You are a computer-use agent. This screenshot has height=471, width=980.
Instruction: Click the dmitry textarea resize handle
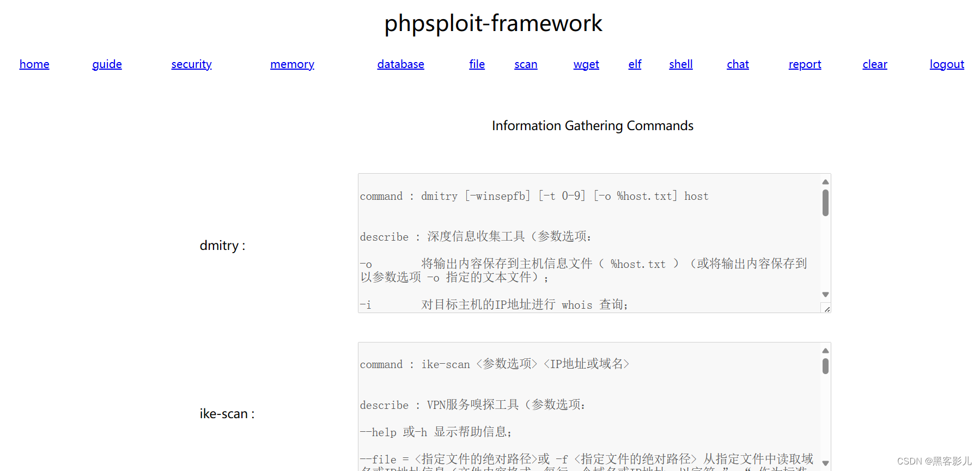click(x=826, y=309)
